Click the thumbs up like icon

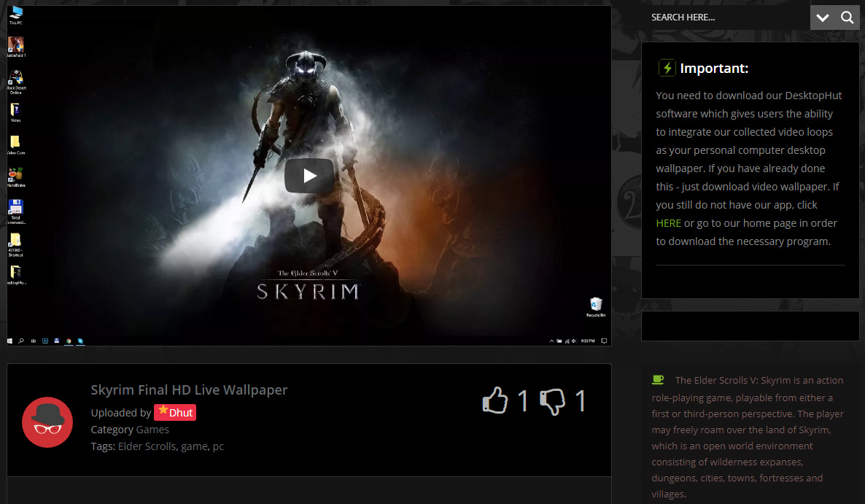click(x=495, y=401)
